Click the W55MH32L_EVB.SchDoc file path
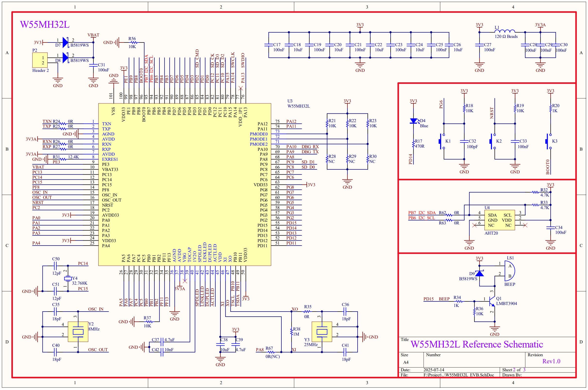This screenshot has height=390, width=588. [458, 375]
